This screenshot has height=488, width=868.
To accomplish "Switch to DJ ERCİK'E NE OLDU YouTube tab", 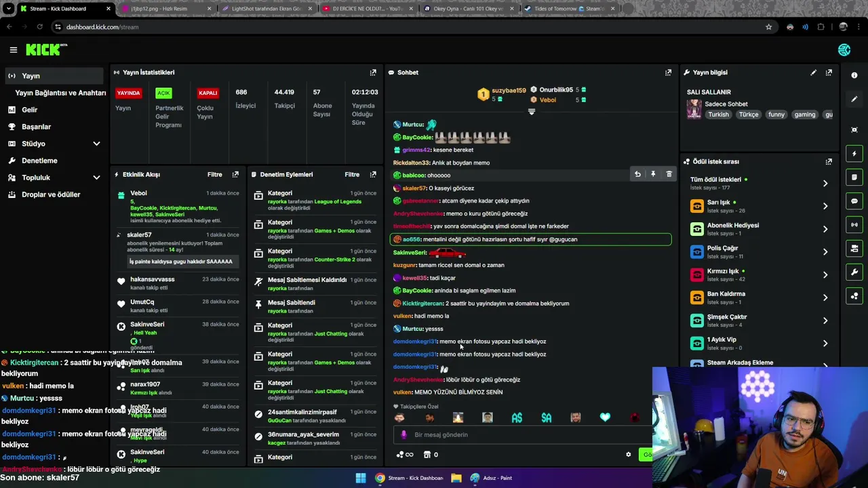I will coord(366,9).
